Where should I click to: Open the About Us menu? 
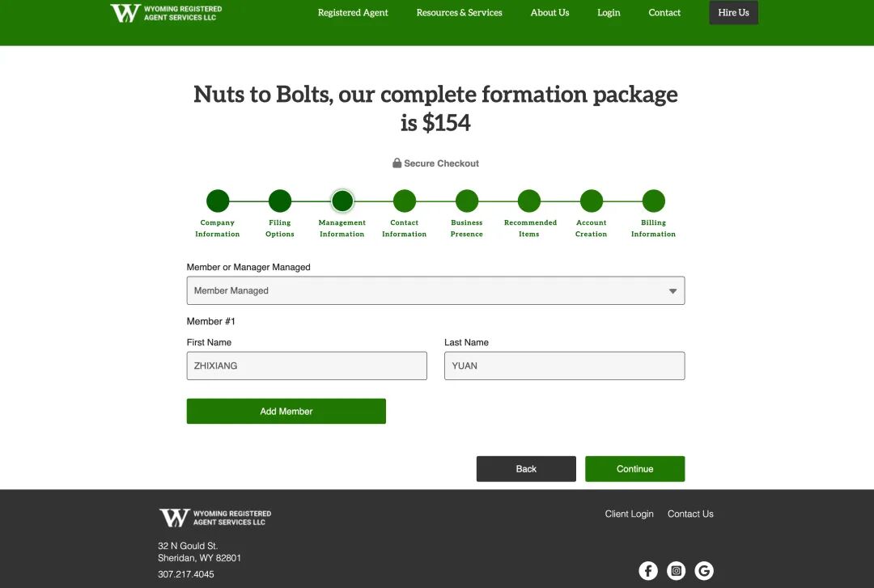click(549, 13)
